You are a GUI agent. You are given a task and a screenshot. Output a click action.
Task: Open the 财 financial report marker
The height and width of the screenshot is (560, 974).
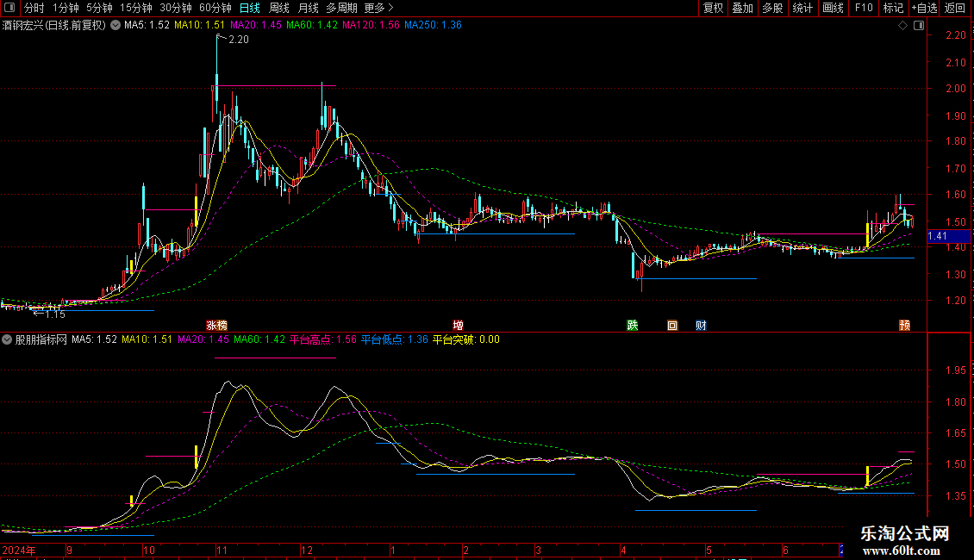coord(701,326)
